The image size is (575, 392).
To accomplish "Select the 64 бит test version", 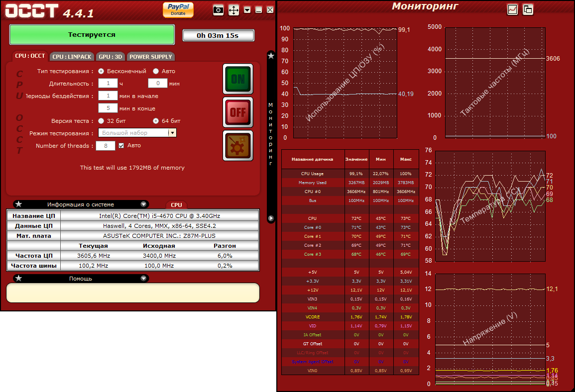I will (156, 120).
